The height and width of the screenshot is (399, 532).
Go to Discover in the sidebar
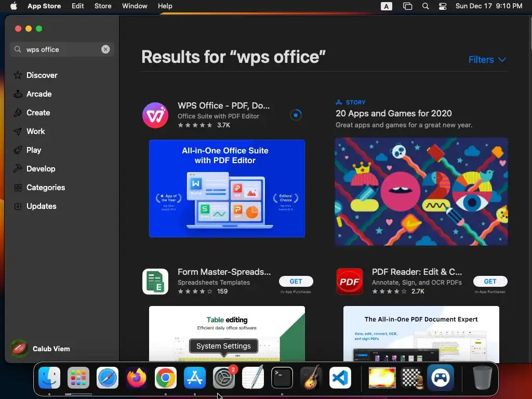tap(42, 75)
